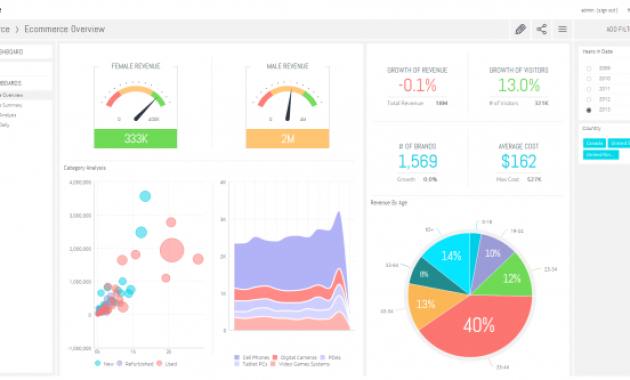Click the breadcrumb chevron before Ecommerce Overview

click(17, 29)
